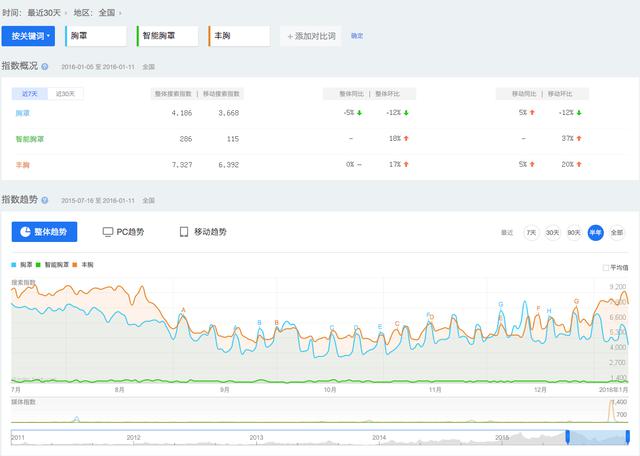Image resolution: width=640 pixels, height=456 pixels.
Task: Click the 2012 label on the year timeline
Action: click(x=133, y=437)
